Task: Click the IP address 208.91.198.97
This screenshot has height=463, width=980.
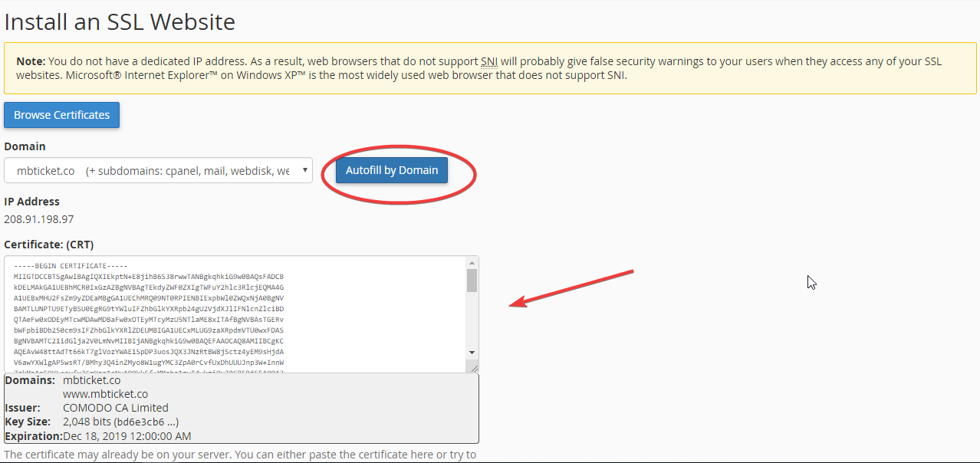Action: [38, 219]
